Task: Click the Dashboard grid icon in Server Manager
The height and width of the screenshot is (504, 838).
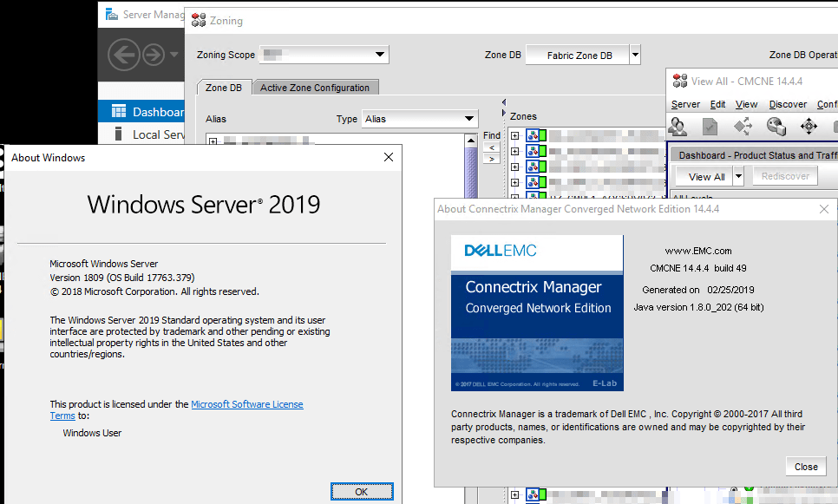Action: (119, 111)
